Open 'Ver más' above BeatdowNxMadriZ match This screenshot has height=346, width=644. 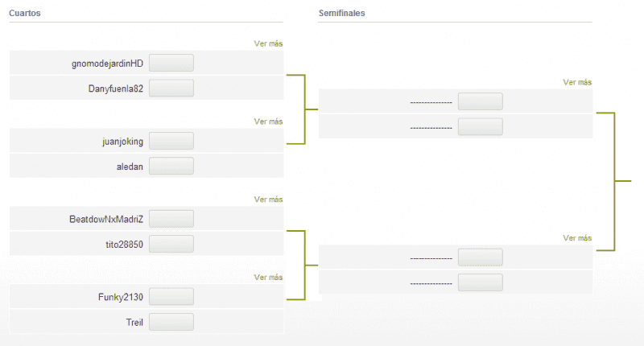tap(268, 200)
